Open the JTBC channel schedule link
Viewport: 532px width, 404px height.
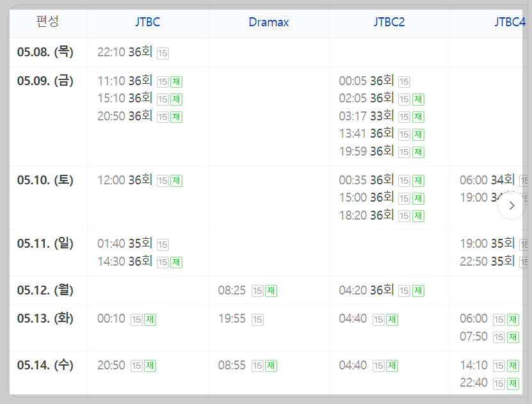click(148, 22)
